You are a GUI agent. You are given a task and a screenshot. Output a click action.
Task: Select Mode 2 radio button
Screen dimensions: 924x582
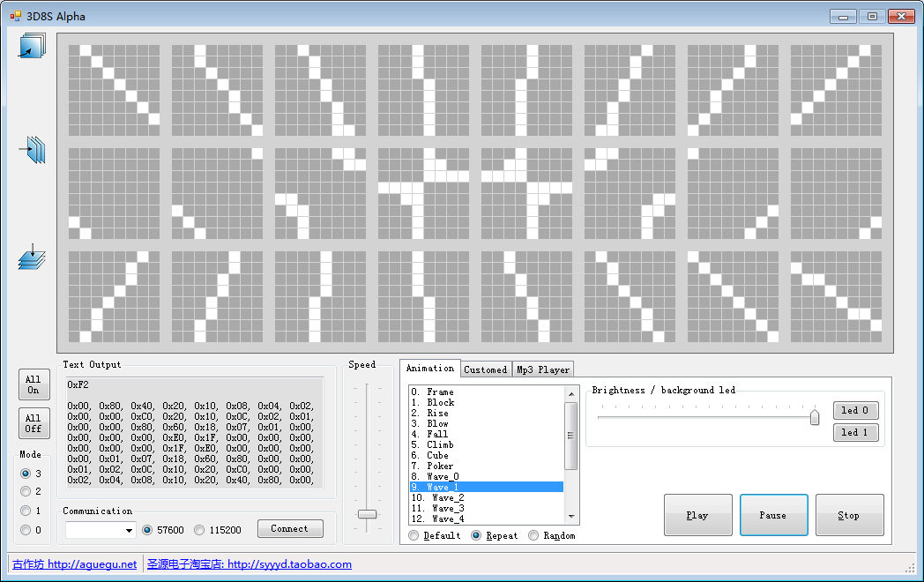(26, 490)
